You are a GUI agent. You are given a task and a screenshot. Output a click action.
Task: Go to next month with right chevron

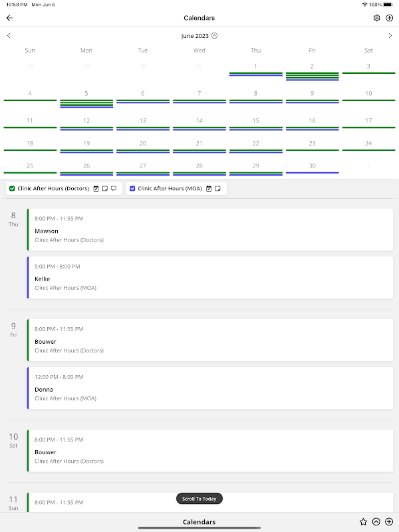point(390,36)
